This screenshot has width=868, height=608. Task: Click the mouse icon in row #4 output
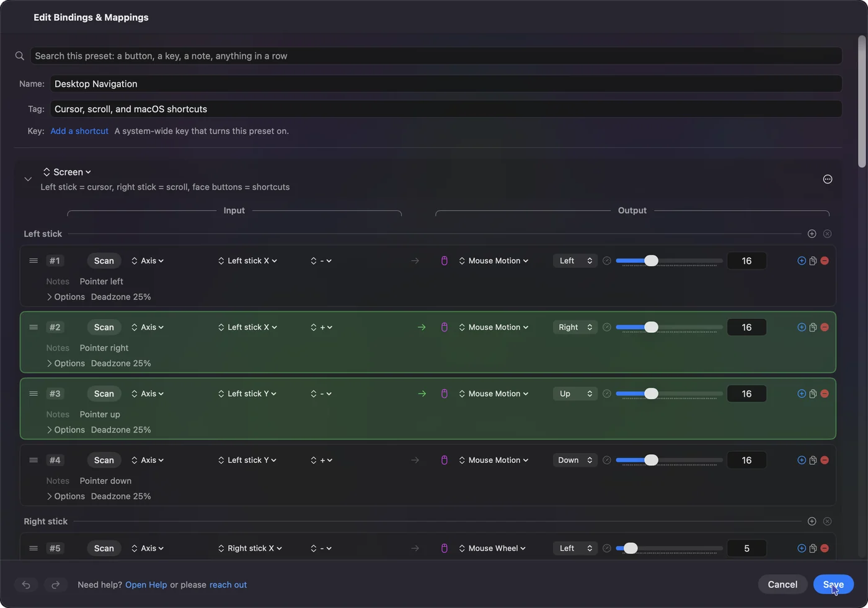coord(444,460)
